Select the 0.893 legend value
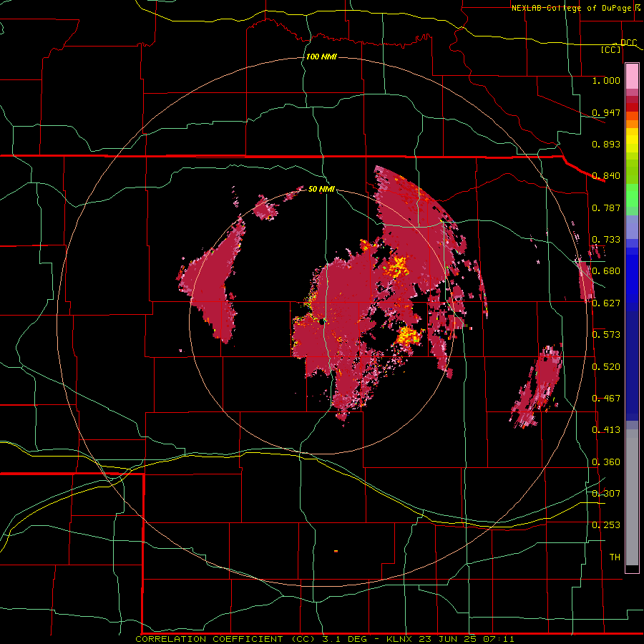Image resolution: width=644 pixels, height=644 pixels. [606, 144]
